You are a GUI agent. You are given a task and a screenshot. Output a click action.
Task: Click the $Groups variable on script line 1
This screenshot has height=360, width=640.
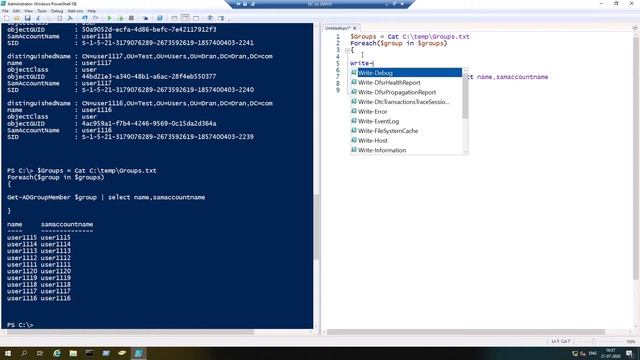(x=363, y=36)
